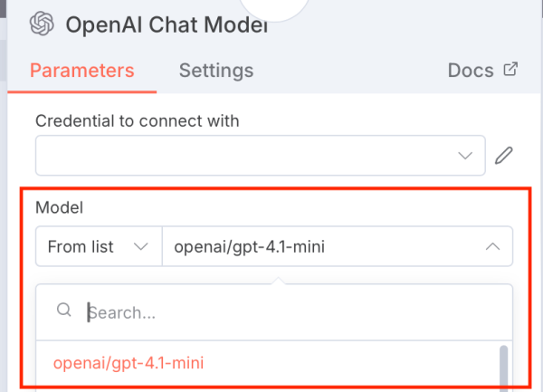Open the Docs link
Viewport: 543px width, 392px height.
coord(471,71)
